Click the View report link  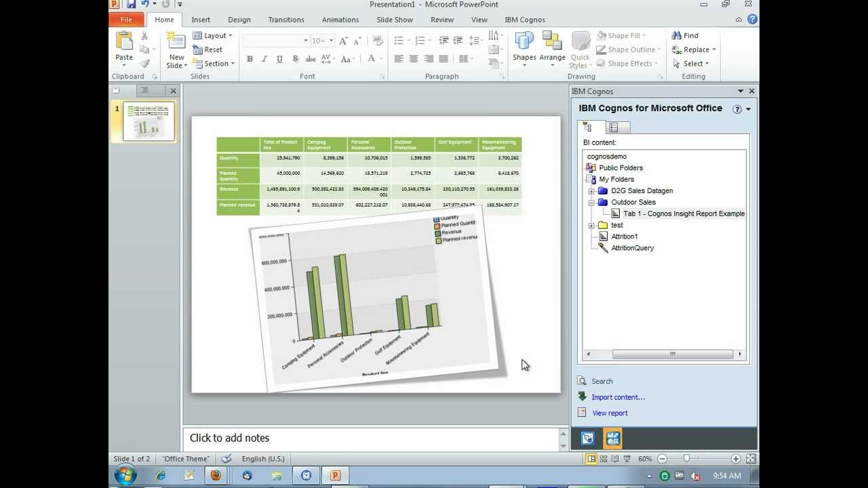pos(610,413)
